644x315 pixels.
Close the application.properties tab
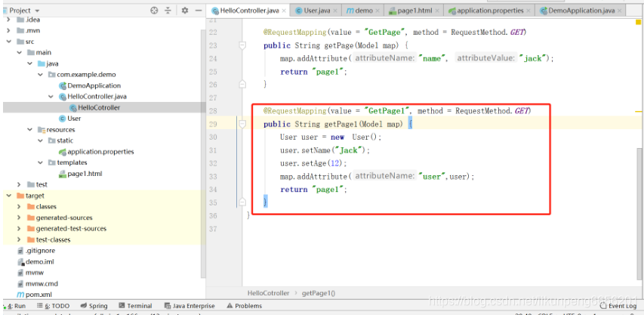point(528,11)
